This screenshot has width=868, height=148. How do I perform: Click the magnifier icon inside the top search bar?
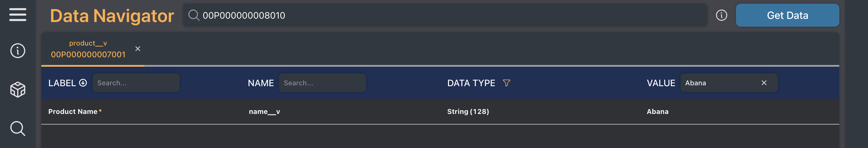coord(194,15)
